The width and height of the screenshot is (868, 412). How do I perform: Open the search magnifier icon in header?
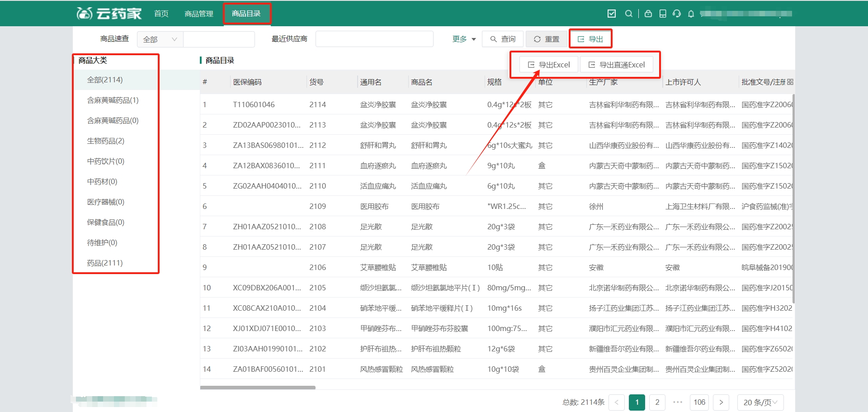pyautogui.click(x=628, y=14)
